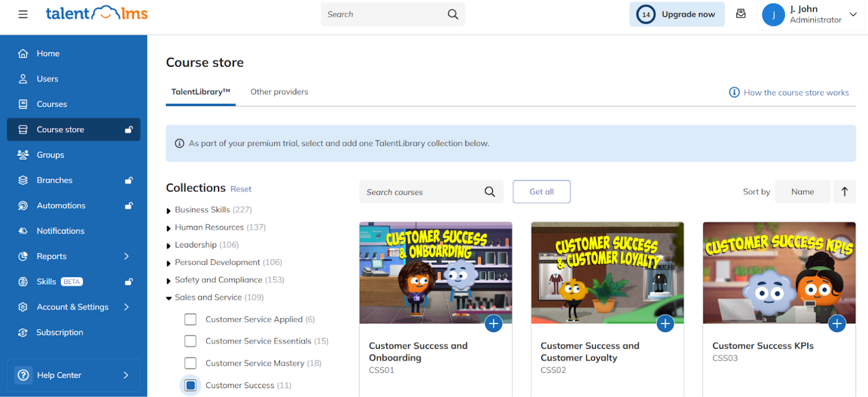
Task: Reset the Collections filters
Action: [x=241, y=189]
